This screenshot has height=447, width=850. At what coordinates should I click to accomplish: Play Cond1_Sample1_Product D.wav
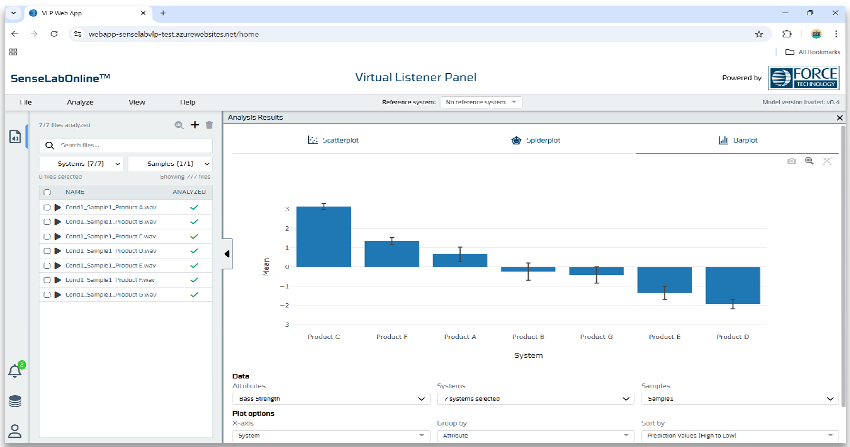[x=58, y=251]
